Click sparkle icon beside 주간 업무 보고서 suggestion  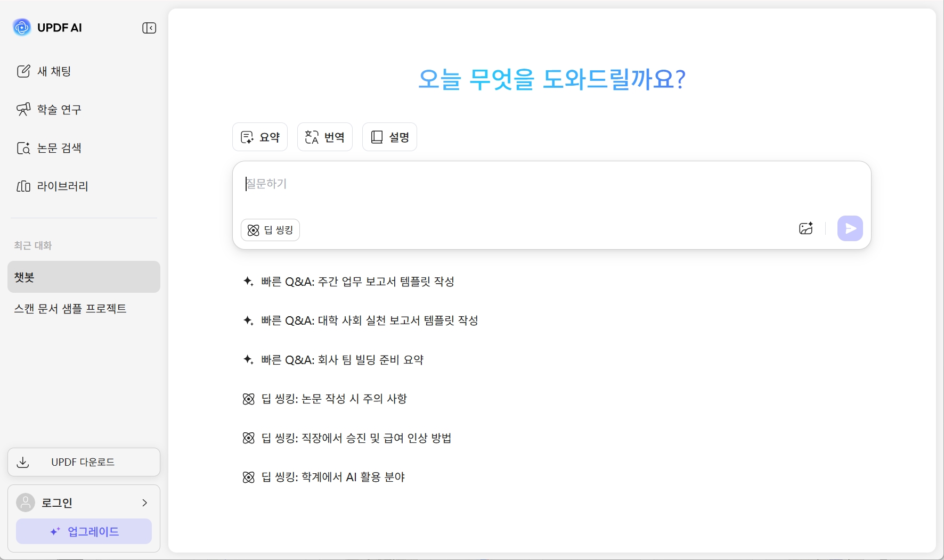248,281
